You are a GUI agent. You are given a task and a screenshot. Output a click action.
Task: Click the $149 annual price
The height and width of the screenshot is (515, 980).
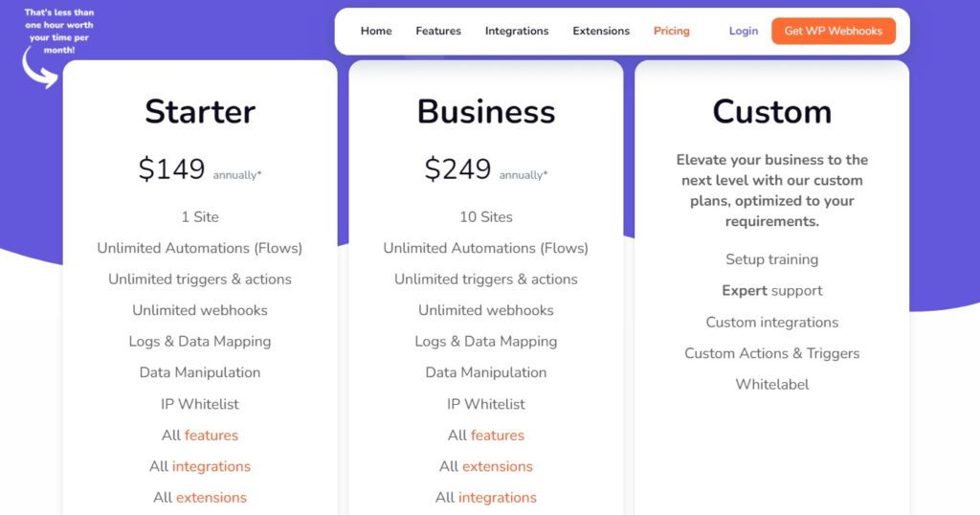172,169
